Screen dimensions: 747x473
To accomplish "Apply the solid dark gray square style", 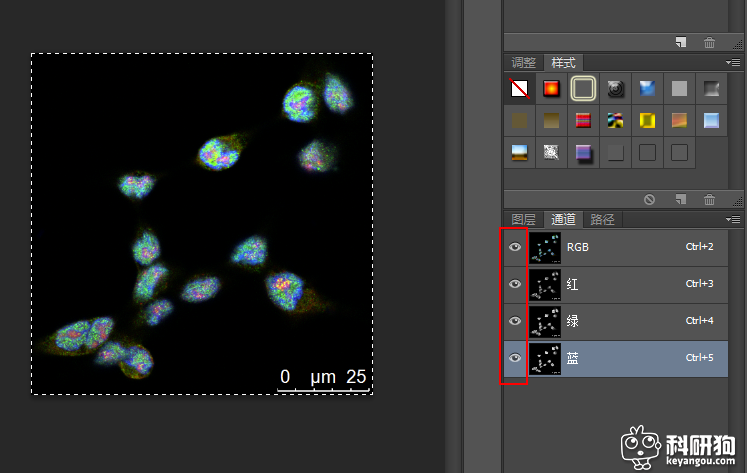I will coord(615,152).
